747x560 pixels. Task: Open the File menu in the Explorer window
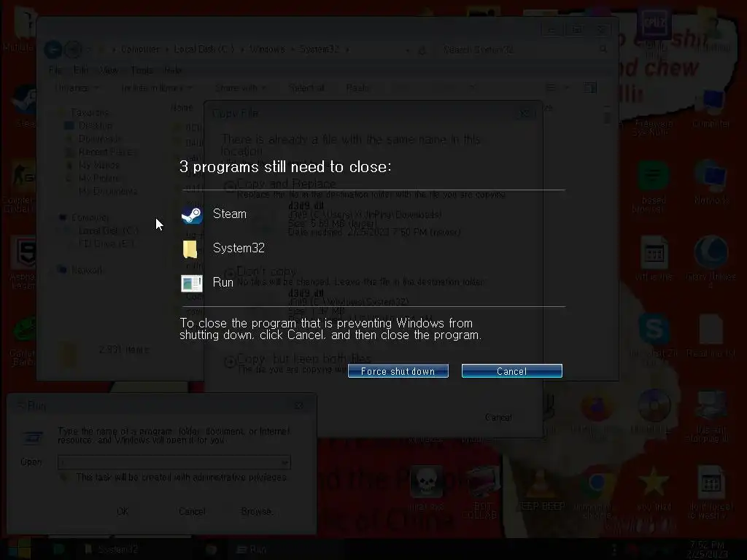pyautogui.click(x=55, y=70)
